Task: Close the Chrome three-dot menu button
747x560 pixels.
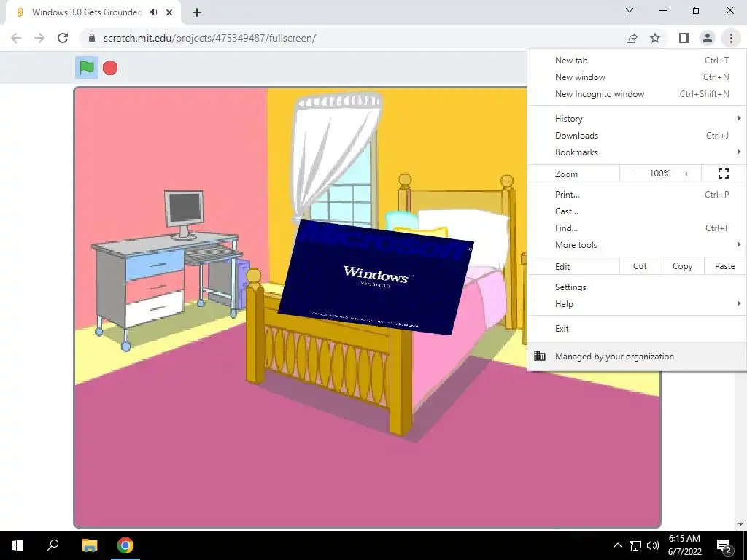Action: point(731,38)
